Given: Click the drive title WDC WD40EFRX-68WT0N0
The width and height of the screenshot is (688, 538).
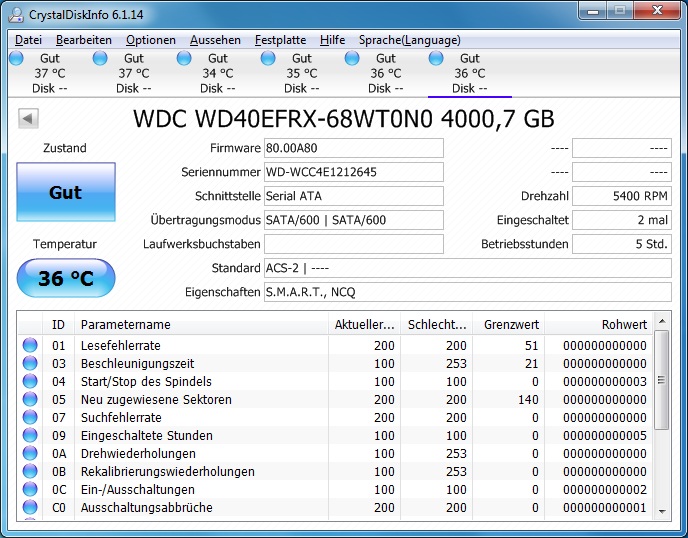Looking at the screenshot, I should pyautogui.click(x=283, y=118).
